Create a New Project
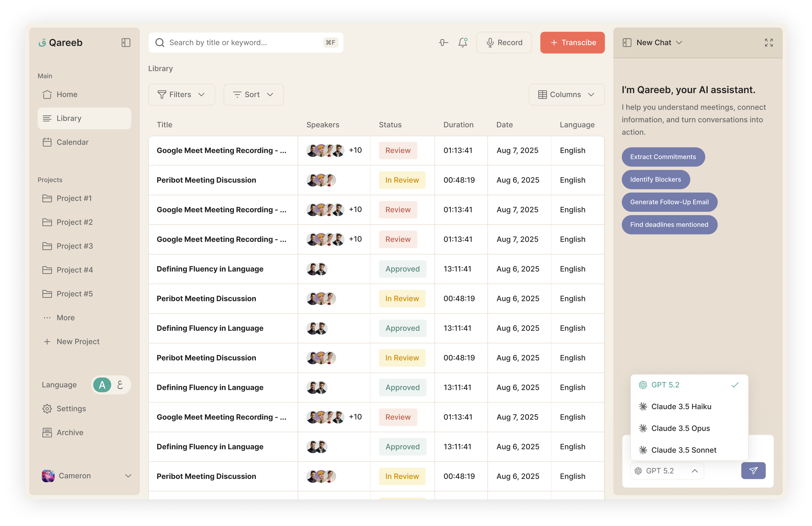 pos(84,342)
